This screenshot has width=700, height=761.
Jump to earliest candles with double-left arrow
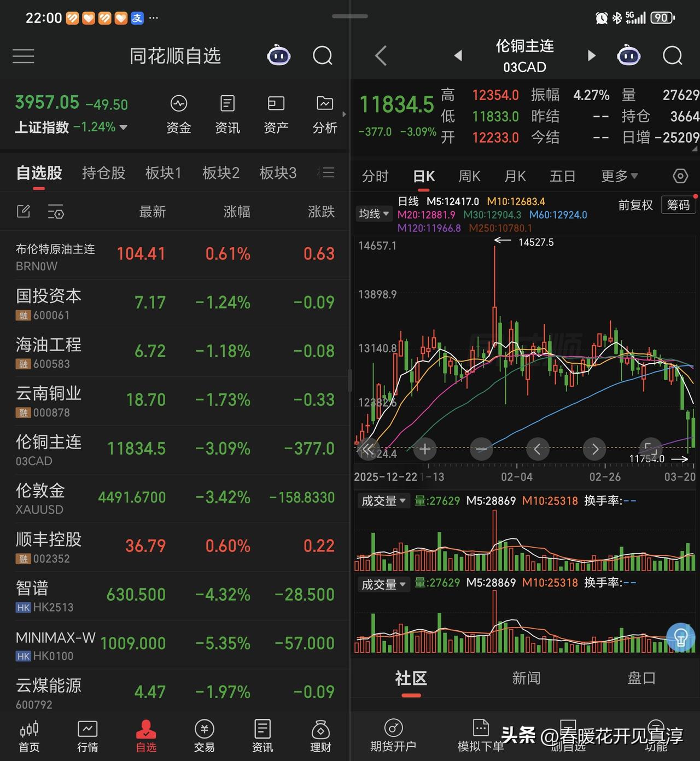[368, 449]
